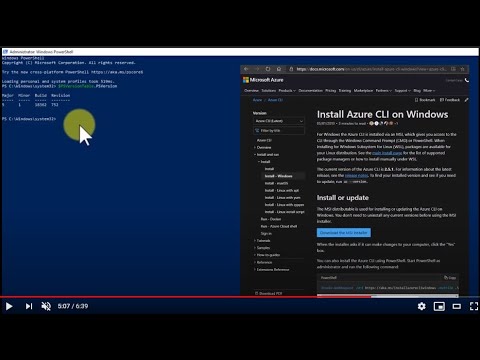The height and width of the screenshot is (360, 480).
Task: Switch to miniplayer mode
Action: pyautogui.click(x=439, y=306)
